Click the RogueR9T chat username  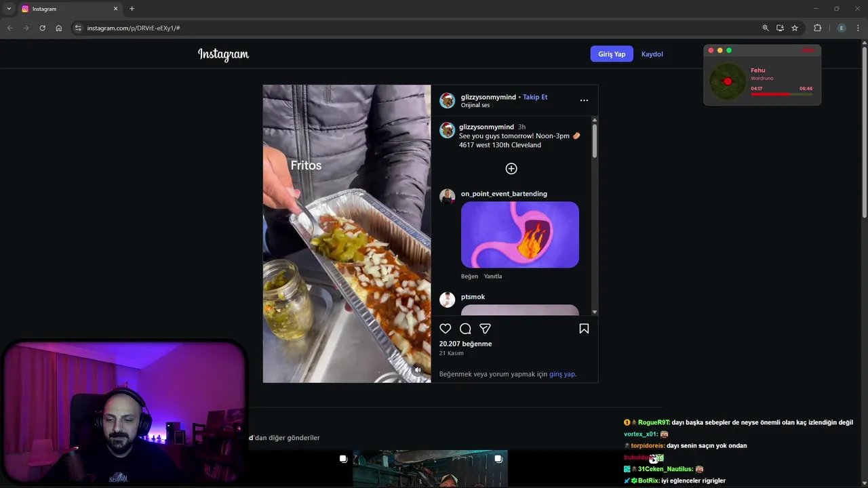(x=654, y=422)
